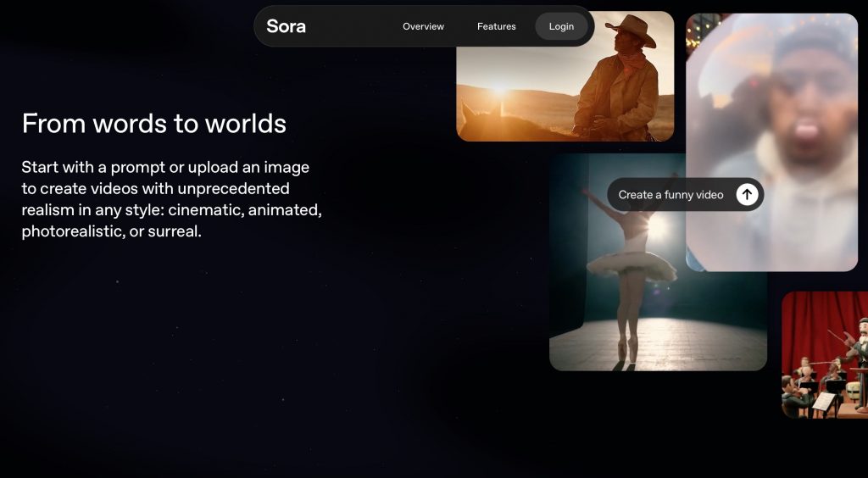
Task: View the animated orchestra video
Action: click(x=824, y=356)
